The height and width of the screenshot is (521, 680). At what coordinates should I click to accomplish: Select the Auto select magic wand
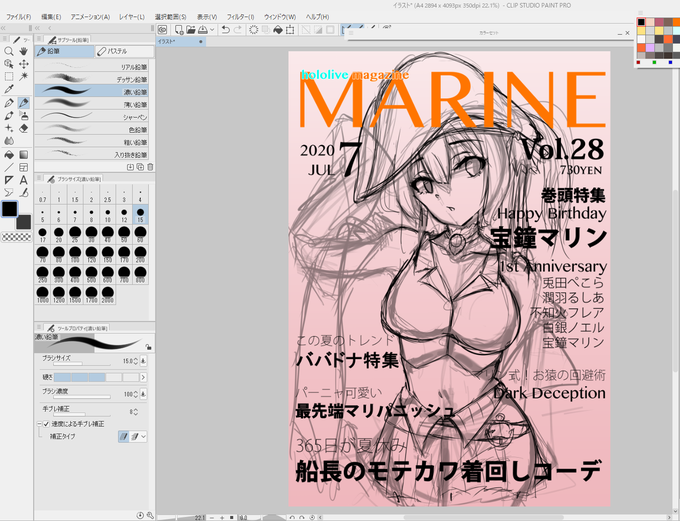[23, 76]
